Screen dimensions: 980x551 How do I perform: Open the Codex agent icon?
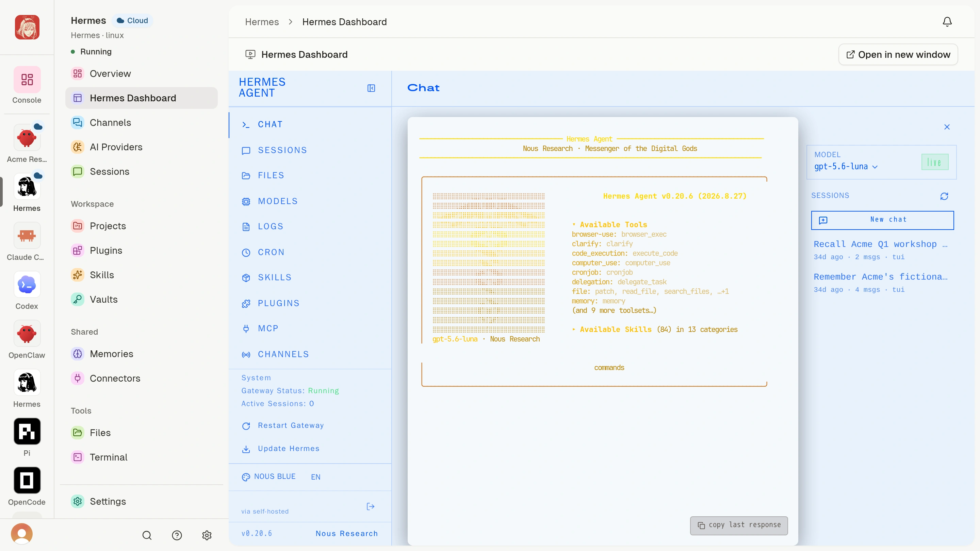pyautogui.click(x=27, y=285)
